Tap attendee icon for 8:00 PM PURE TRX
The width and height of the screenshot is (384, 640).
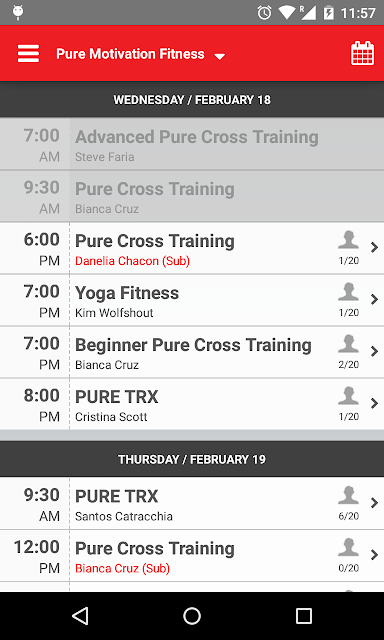point(348,396)
